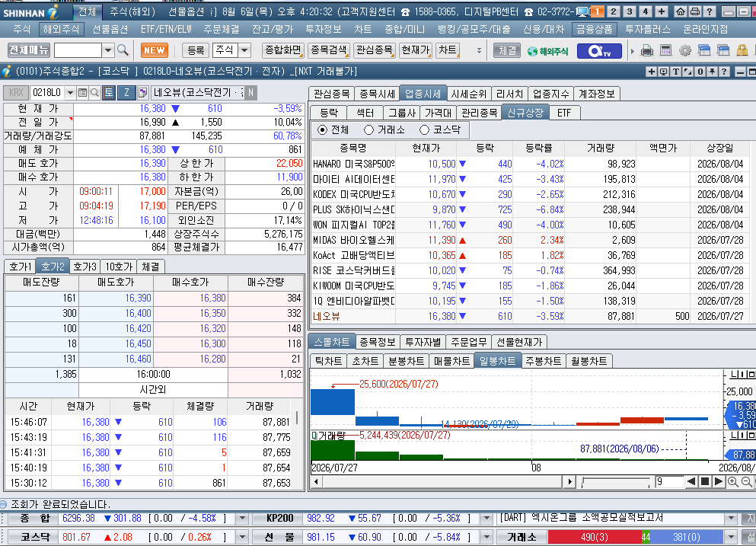
Task: Expand the 코스닥 index ticker dropdown
Action: 242,537
